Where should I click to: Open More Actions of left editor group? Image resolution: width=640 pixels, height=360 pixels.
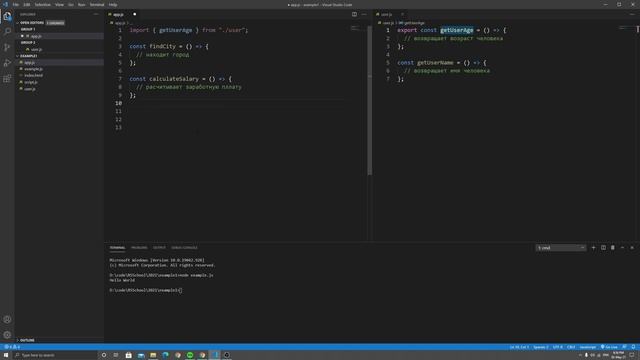click(364, 14)
